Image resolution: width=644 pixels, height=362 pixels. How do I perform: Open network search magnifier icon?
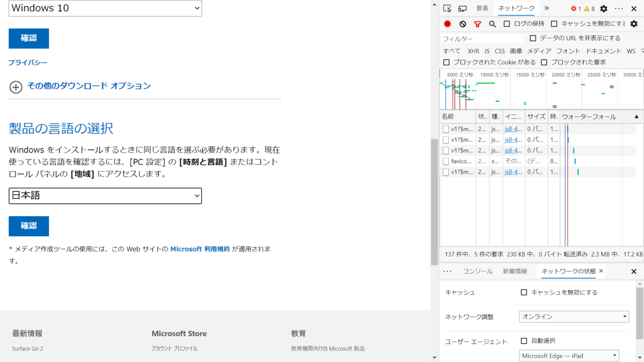pyautogui.click(x=493, y=24)
